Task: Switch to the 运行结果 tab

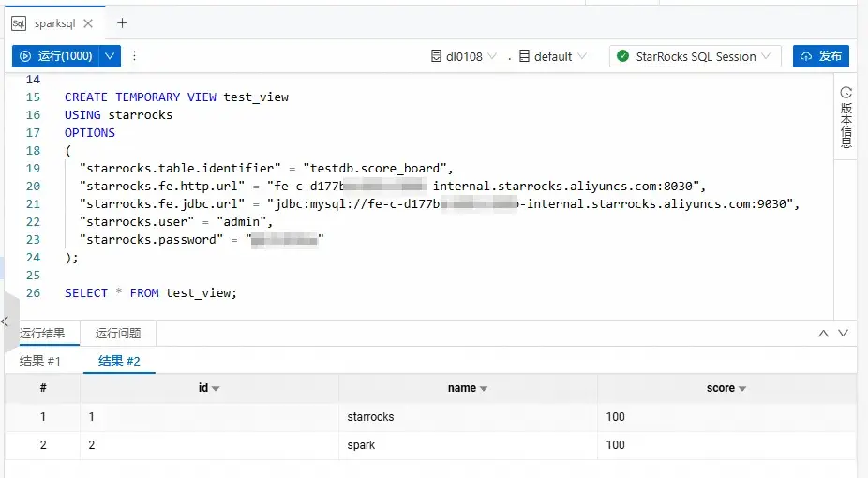Action: pos(42,333)
